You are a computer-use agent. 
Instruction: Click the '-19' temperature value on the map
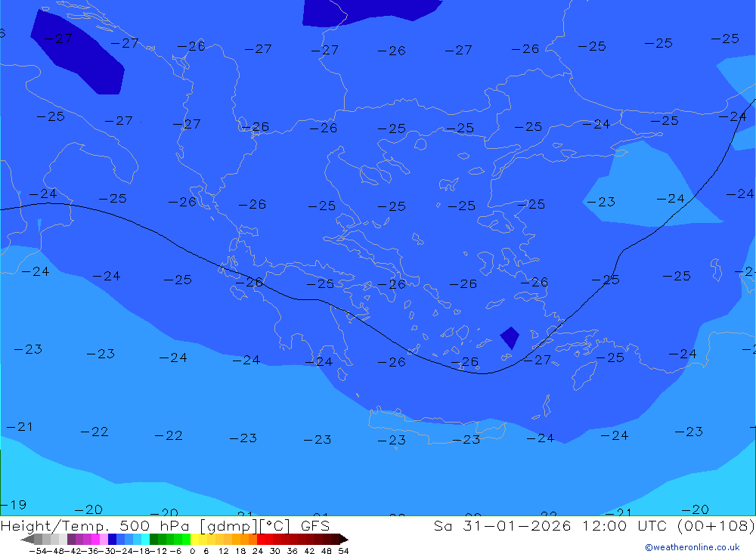[x=14, y=505]
